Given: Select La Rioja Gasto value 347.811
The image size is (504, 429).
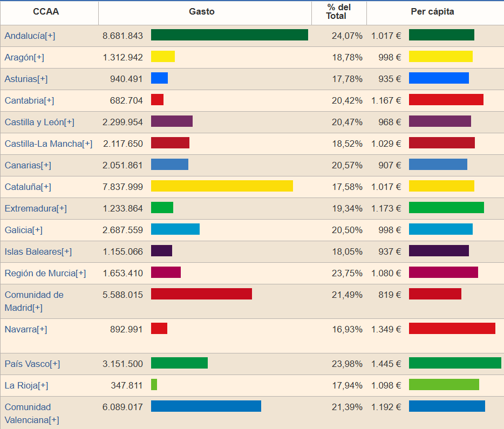Looking at the screenshot, I should [x=127, y=386].
